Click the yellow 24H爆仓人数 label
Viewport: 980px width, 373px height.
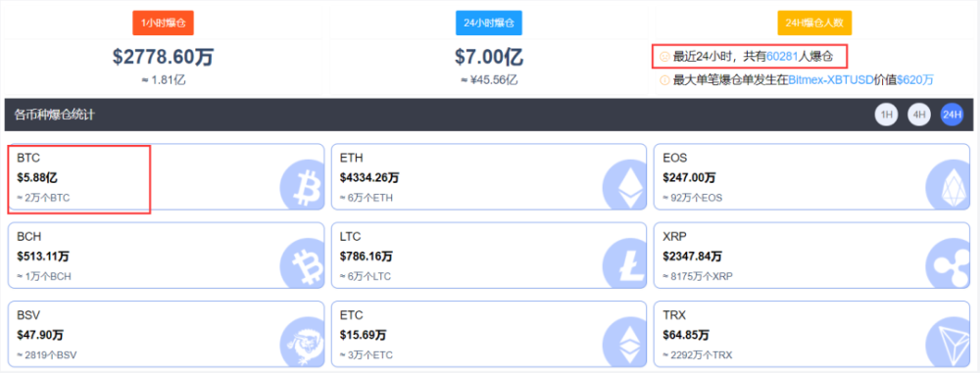[x=814, y=23]
